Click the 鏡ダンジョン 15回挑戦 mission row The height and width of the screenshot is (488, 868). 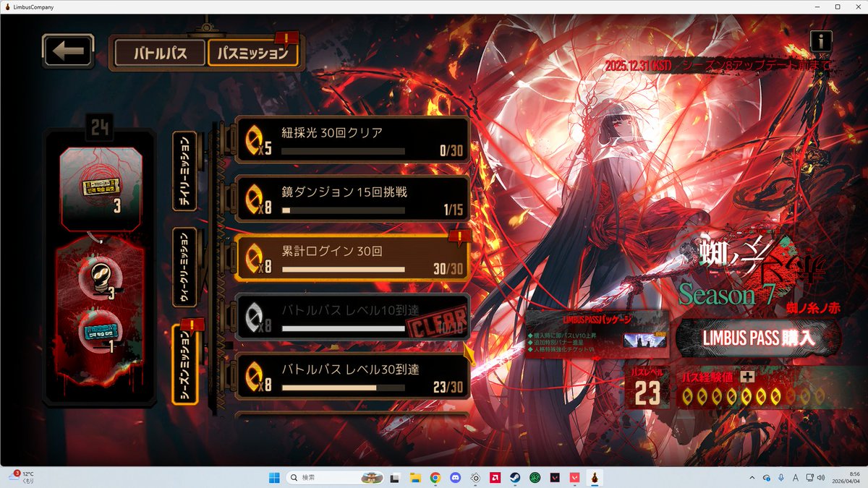click(x=353, y=200)
